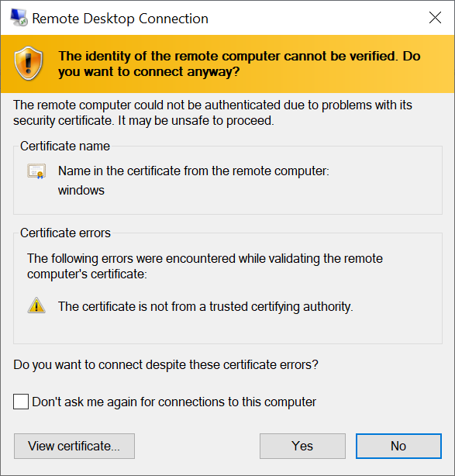Click the Remote Desktop Connection title bar icon
455x476 pixels.
(19, 18)
